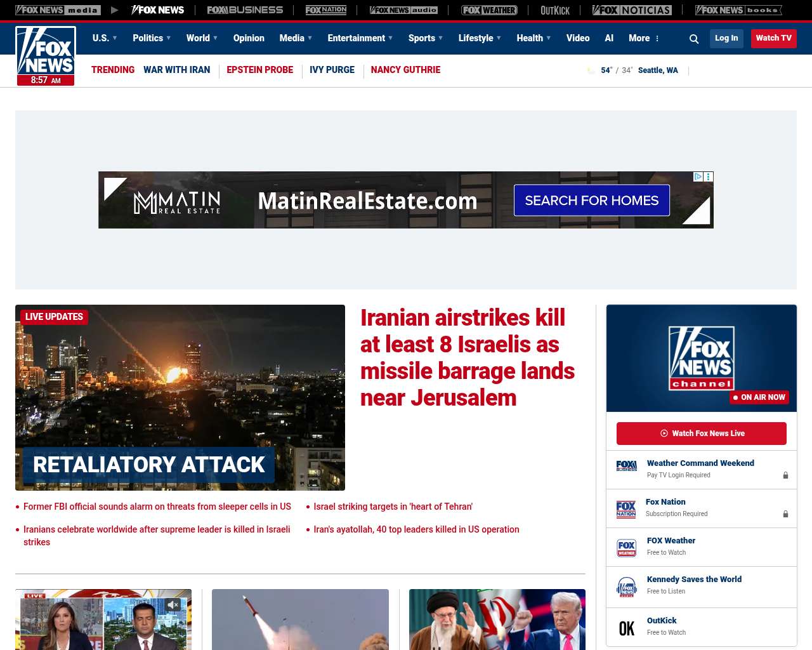Click the Fox News Media logo
Image resolution: width=812 pixels, height=650 pixels.
(58, 10)
